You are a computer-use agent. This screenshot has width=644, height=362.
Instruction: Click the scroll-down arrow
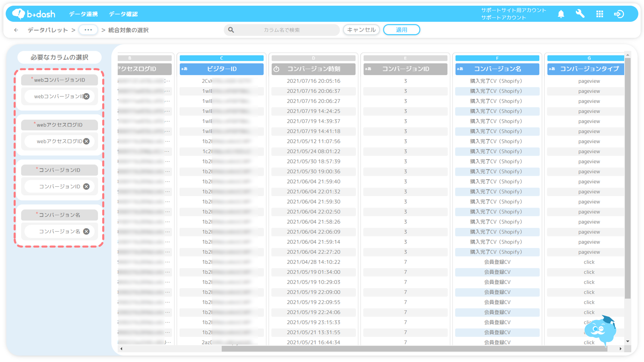click(x=628, y=341)
